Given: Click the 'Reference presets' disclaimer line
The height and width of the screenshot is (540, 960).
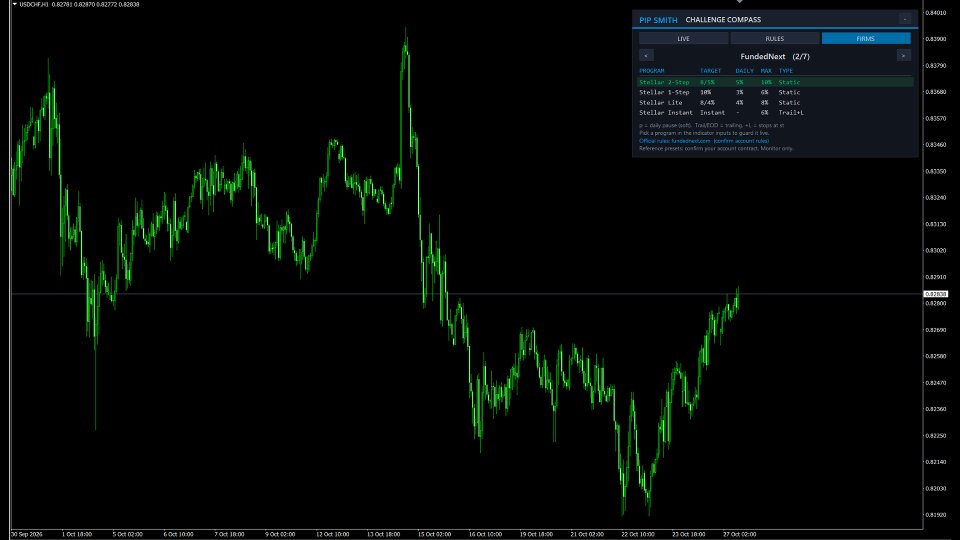Looking at the screenshot, I should point(716,149).
